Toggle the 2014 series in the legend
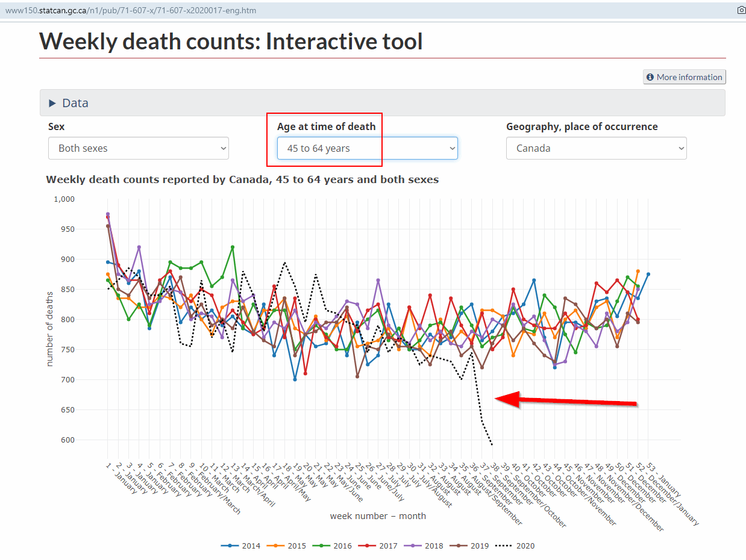Image resolution: width=746 pixels, height=560 pixels. tap(240, 546)
